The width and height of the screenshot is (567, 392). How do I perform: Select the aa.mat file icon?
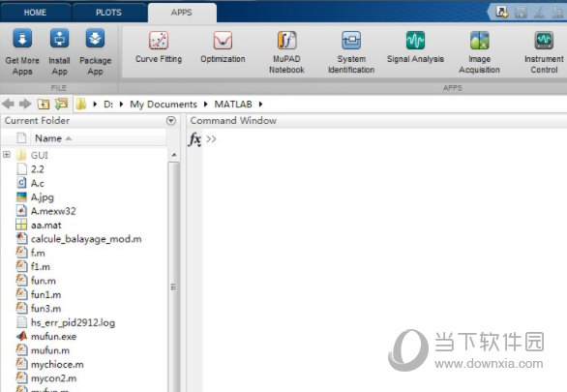(x=21, y=225)
